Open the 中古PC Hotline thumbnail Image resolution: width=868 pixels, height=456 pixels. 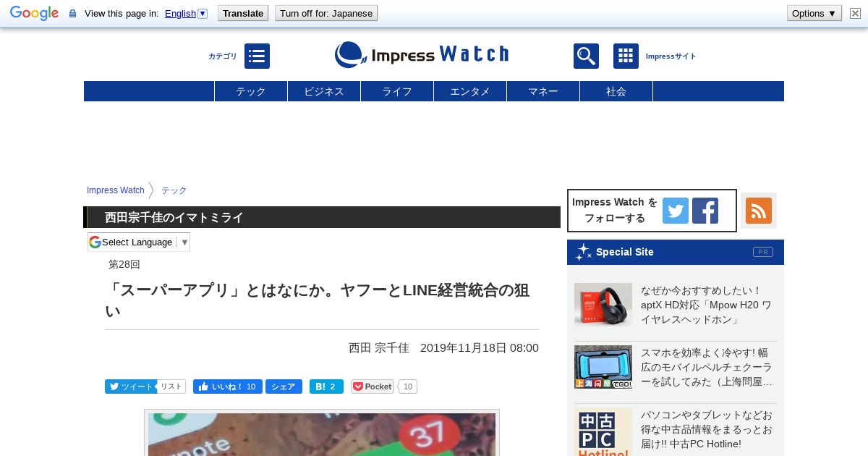603,431
